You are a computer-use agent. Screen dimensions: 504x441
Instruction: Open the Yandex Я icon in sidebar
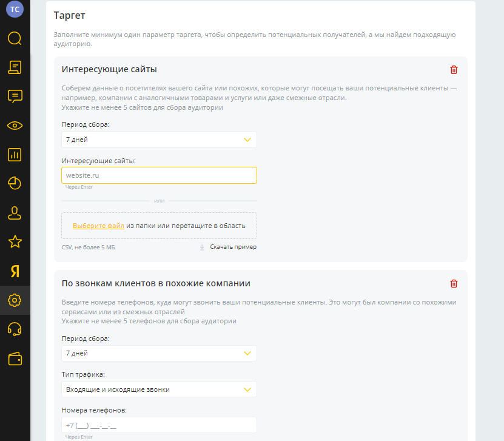(15, 271)
